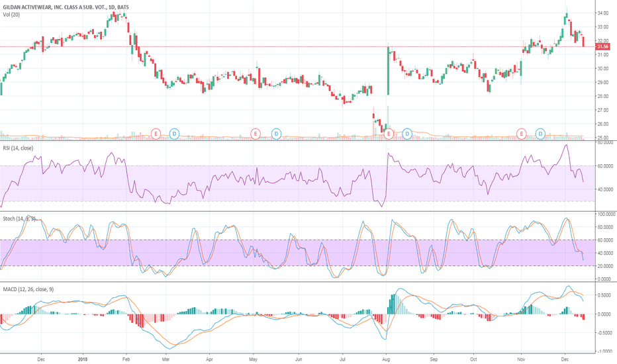Click the 33.00 price axis label
The height and width of the screenshot is (364, 617).
coord(603,26)
